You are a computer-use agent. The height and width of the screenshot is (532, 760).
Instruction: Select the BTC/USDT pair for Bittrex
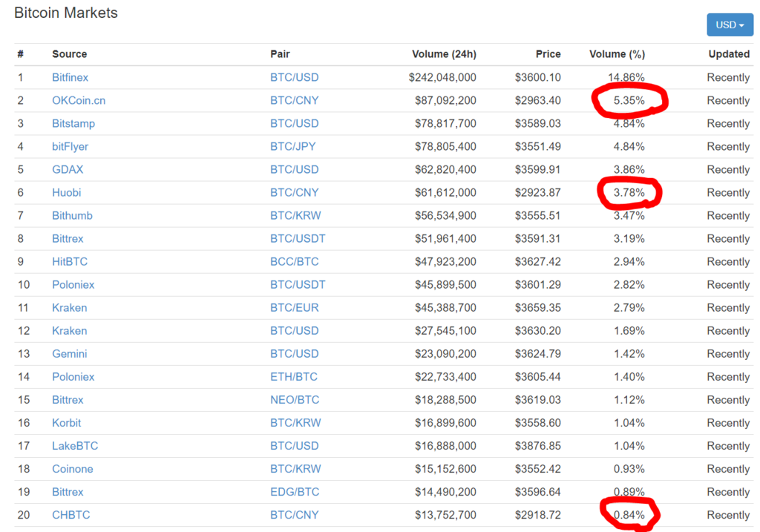tap(298, 238)
